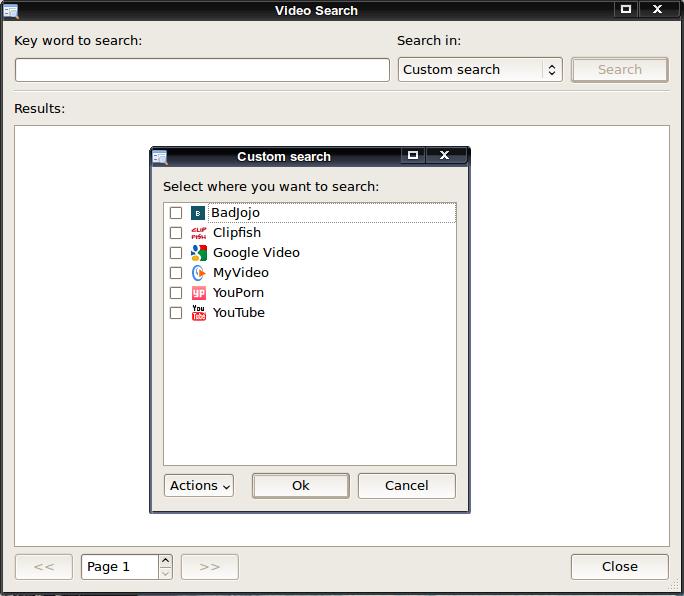
Task: Close the Video Search window with X
Action: [658, 9]
